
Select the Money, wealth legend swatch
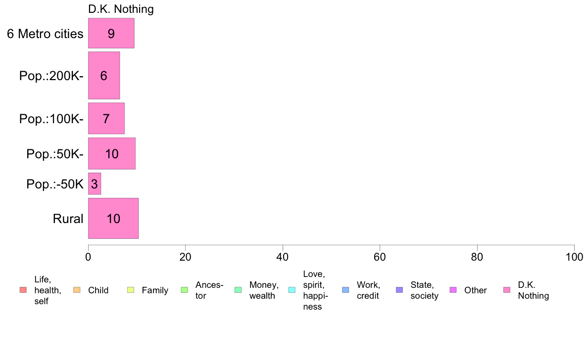(238, 290)
